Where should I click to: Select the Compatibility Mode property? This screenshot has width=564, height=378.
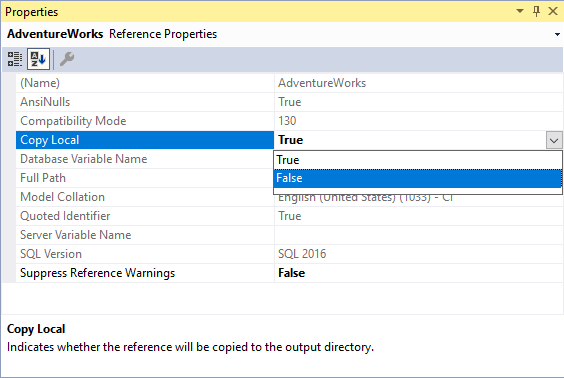[x=145, y=121]
